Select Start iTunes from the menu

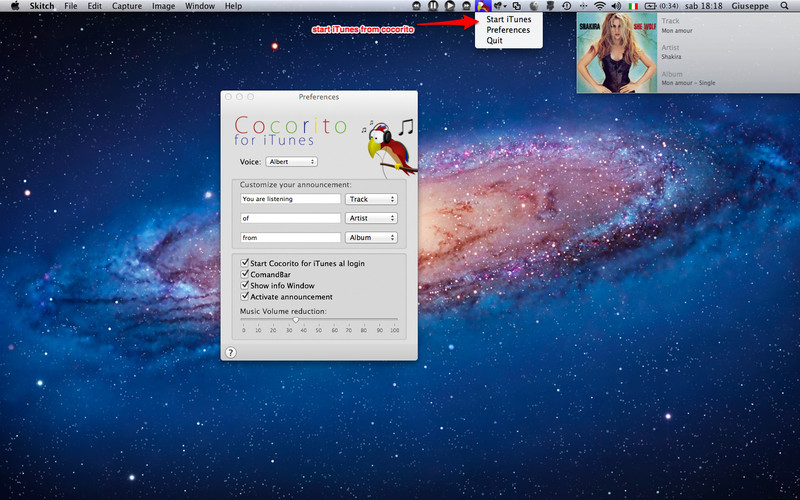point(509,19)
